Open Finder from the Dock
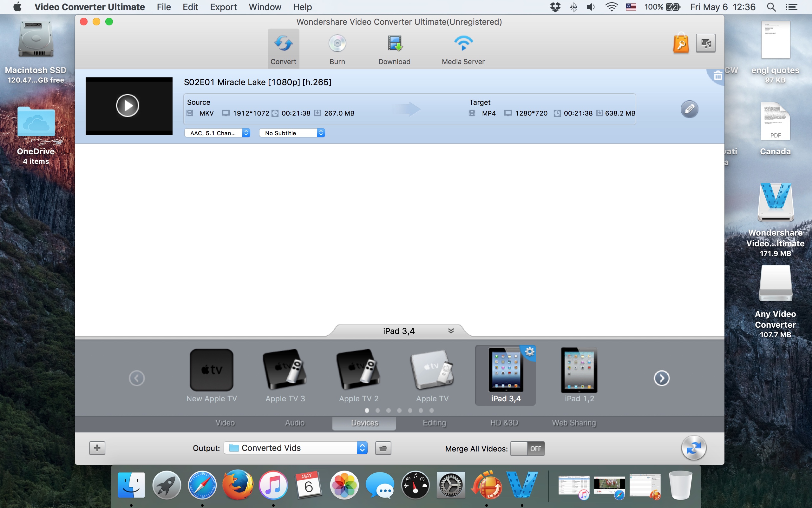The image size is (812, 508). coord(131,485)
